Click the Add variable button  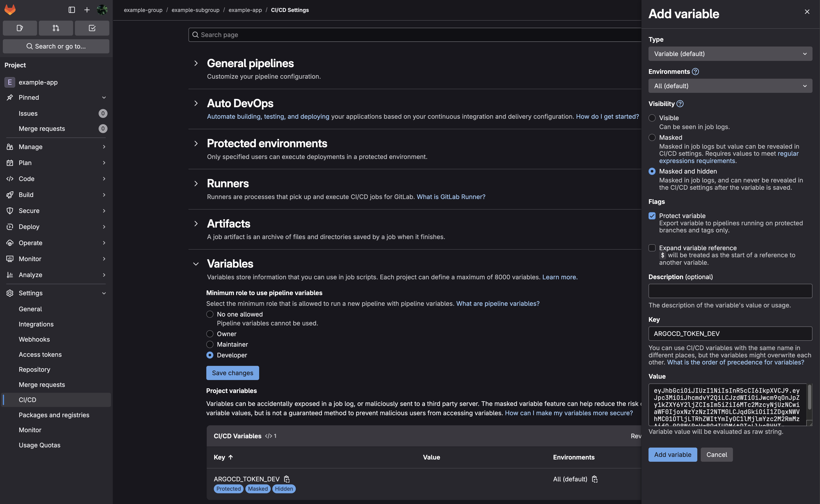point(672,455)
